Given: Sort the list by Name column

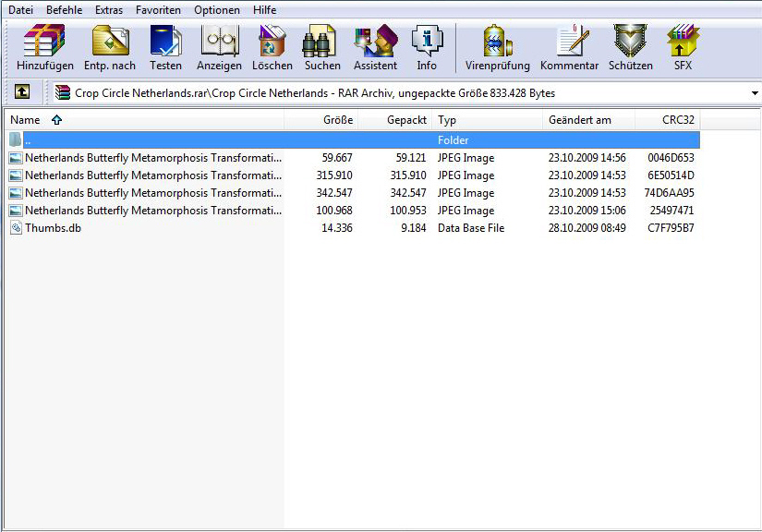Looking at the screenshot, I should pyautogui.click(x=25, y=120).
